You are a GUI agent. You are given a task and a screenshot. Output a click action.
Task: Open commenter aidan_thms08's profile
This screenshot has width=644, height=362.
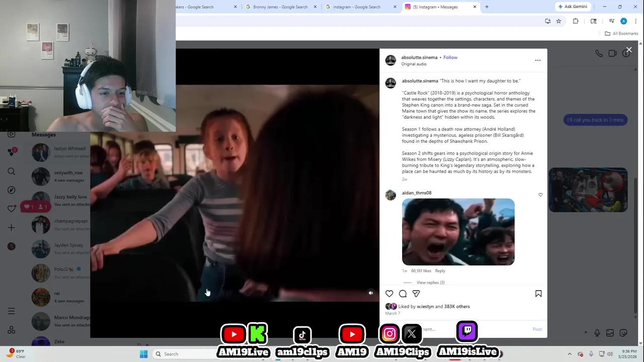417,193
